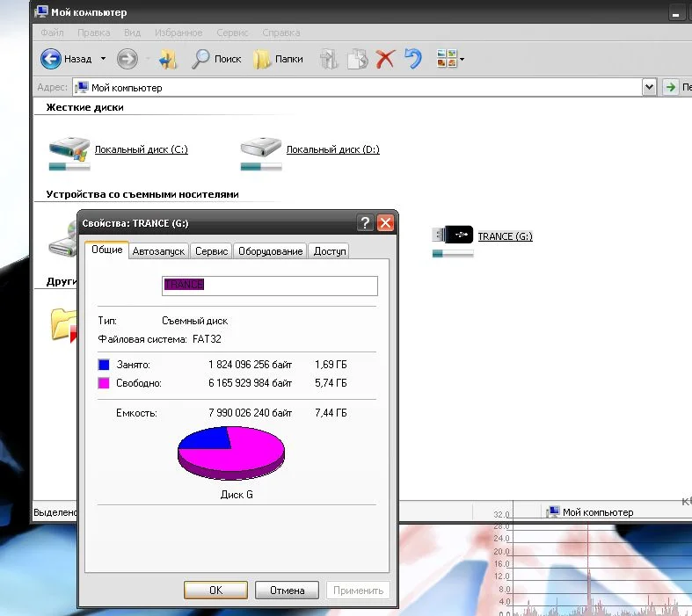Click the Move To toolbar icon
Image resolution: width=692 pixels, height=616 pixels.
point(328,59)
